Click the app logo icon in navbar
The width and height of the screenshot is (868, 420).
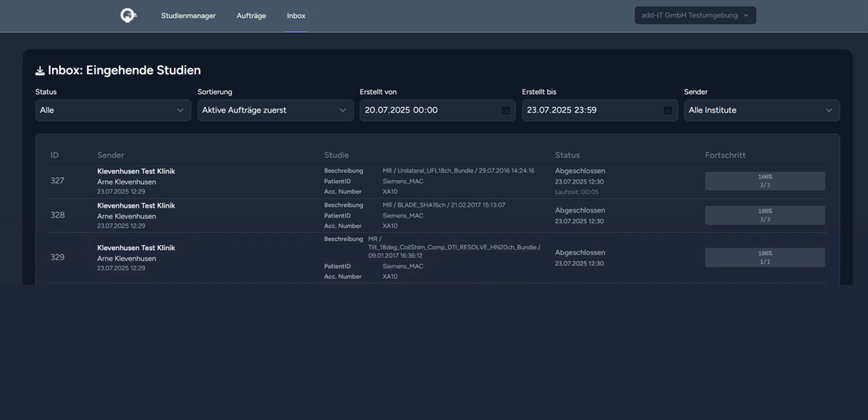129,15
